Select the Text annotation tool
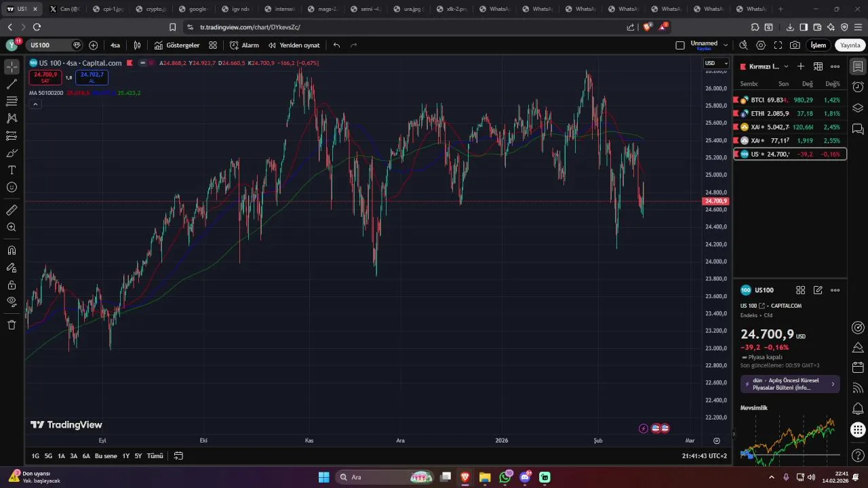 coord(12,170)
